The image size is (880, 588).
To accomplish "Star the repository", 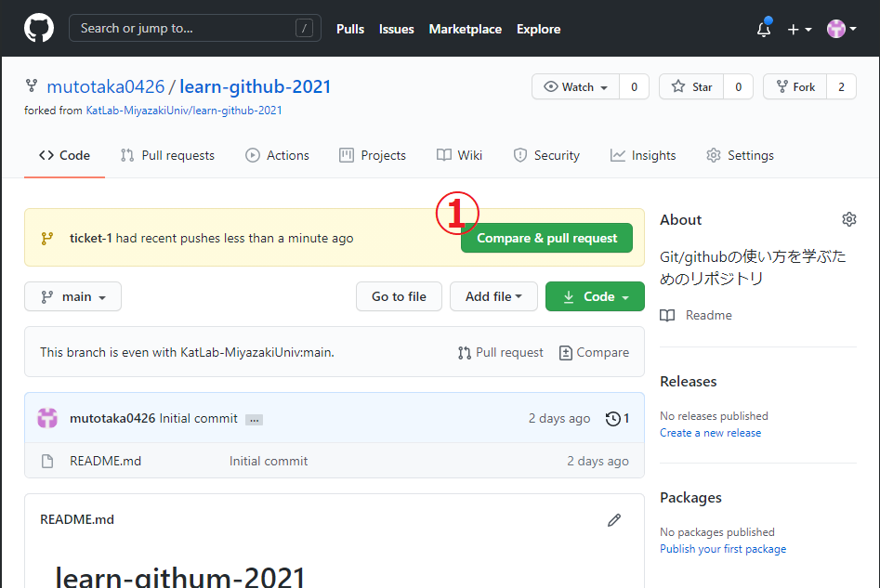I will (691, 87).
